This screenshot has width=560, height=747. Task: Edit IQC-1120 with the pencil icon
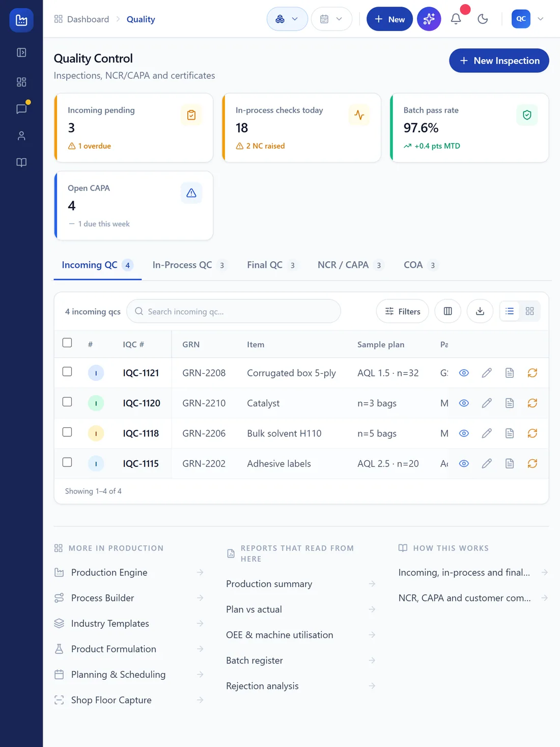tap(487, 403)
